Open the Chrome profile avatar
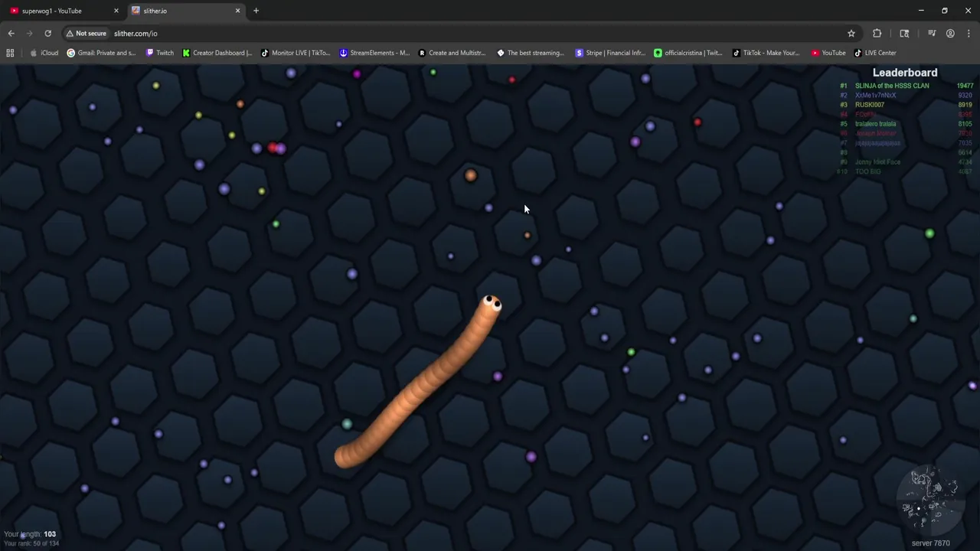 (950, 34)
